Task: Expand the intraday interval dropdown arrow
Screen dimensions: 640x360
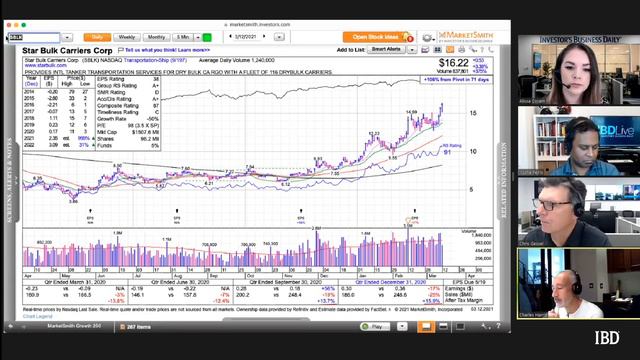Action: 198,37
